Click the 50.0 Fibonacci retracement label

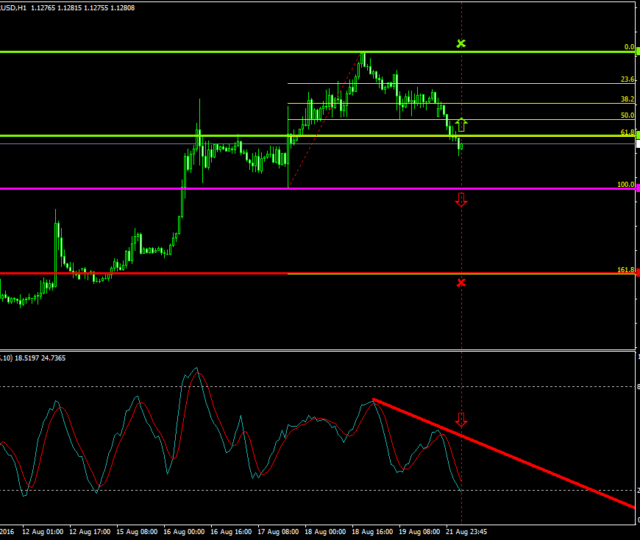point(627,116)
